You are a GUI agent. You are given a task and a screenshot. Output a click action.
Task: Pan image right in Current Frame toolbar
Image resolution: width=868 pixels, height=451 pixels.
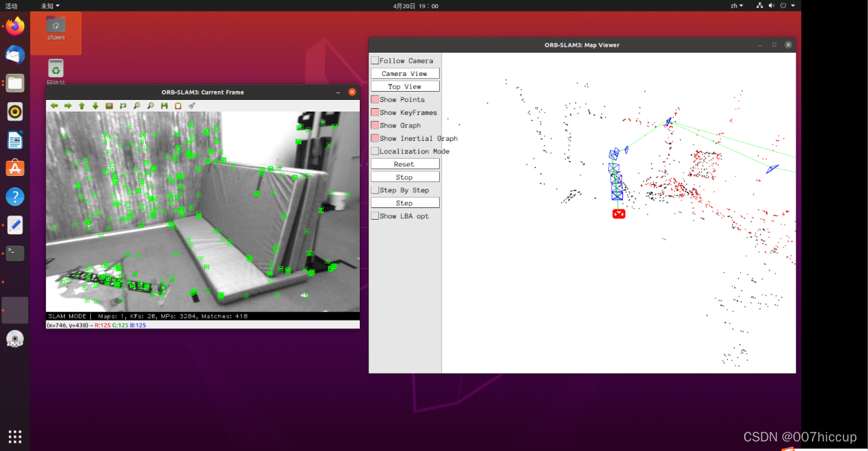(x=68, y=106)
